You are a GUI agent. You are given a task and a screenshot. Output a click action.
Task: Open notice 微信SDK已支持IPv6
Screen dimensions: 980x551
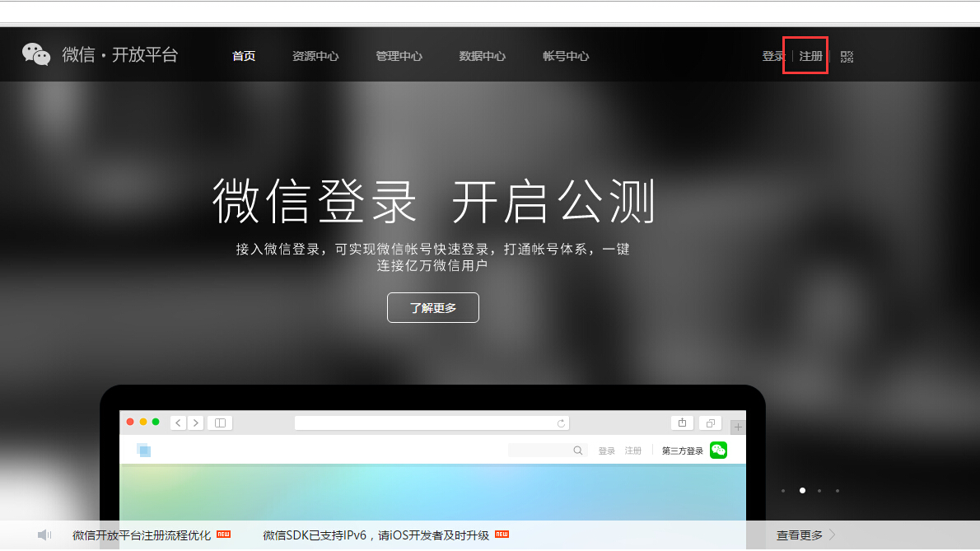tap(376, 535)
